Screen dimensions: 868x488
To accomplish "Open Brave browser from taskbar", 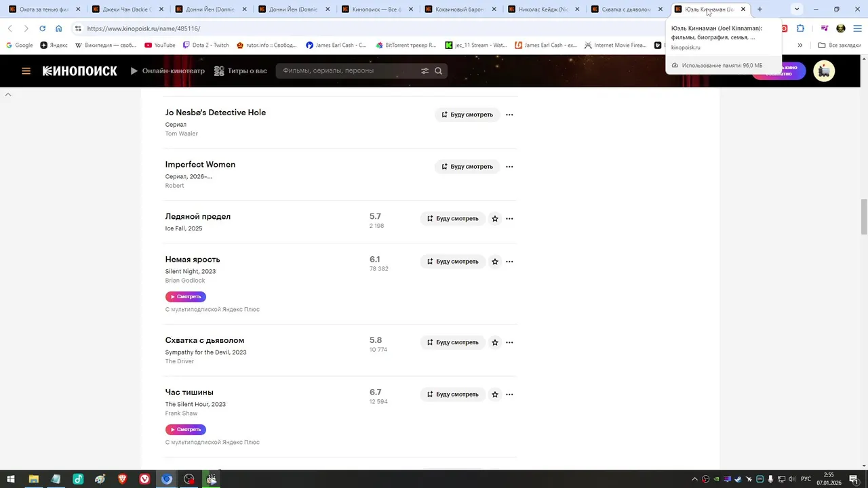I will (x=122, y=479).
